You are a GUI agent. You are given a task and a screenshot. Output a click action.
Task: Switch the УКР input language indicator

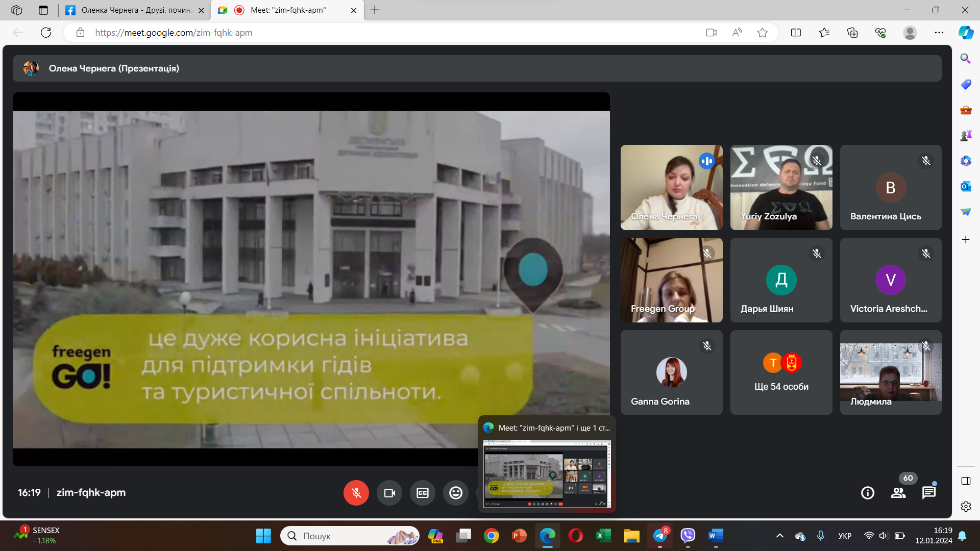[x=845, y=536]
